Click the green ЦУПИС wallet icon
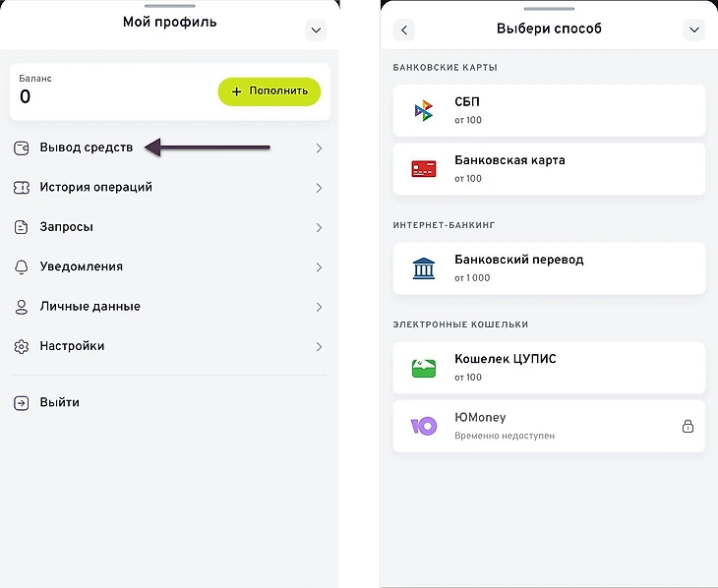 tap(424, 368)
